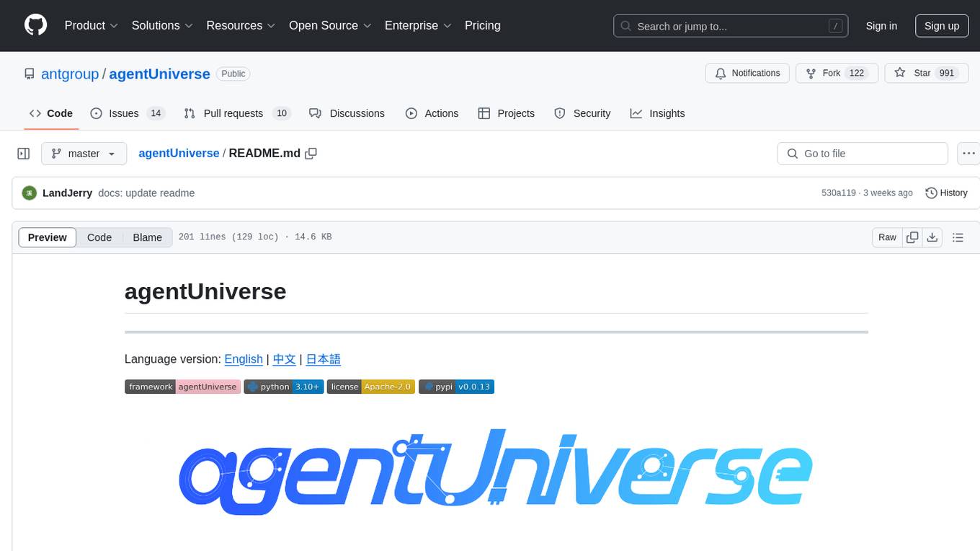Open the English language version

[x=244, y=359]
